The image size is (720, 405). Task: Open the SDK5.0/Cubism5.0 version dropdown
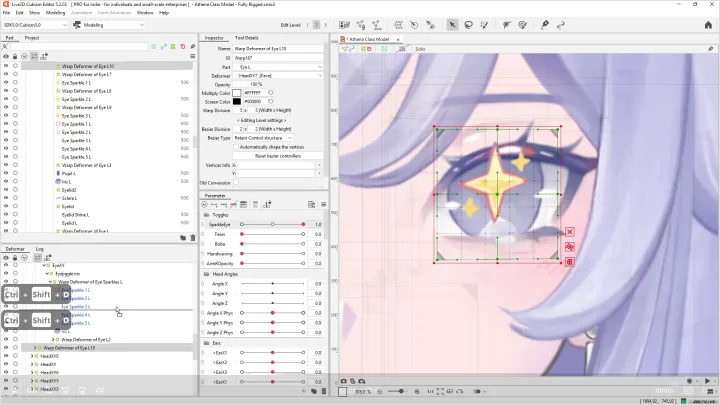[35, 25]
